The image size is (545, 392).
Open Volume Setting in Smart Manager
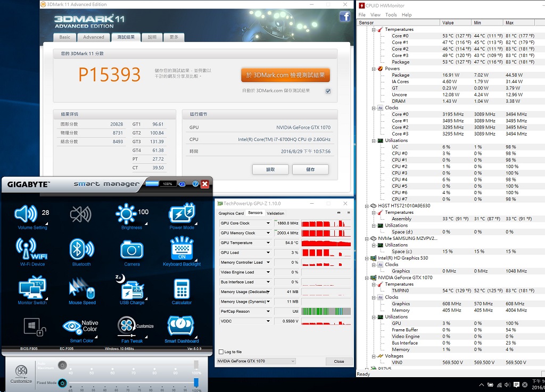point(26,214)
